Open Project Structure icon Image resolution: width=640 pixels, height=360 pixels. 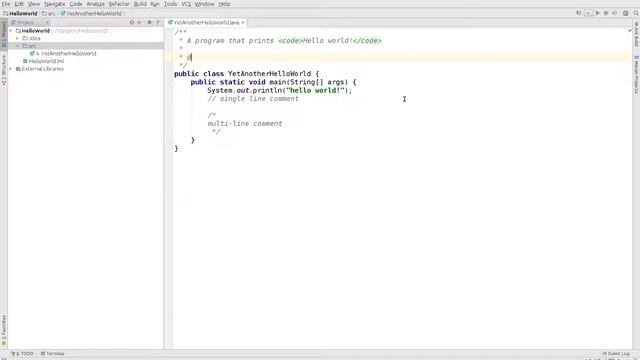point(625,13)
